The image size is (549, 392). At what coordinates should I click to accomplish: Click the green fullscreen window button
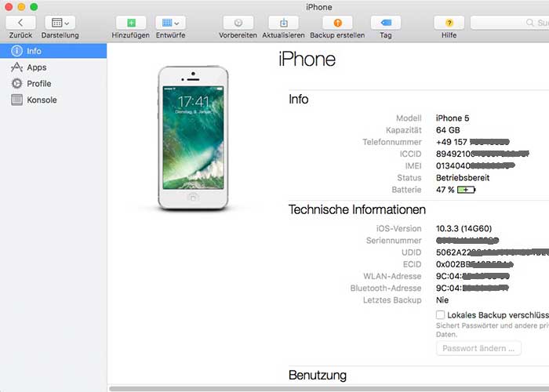point(34,6)
